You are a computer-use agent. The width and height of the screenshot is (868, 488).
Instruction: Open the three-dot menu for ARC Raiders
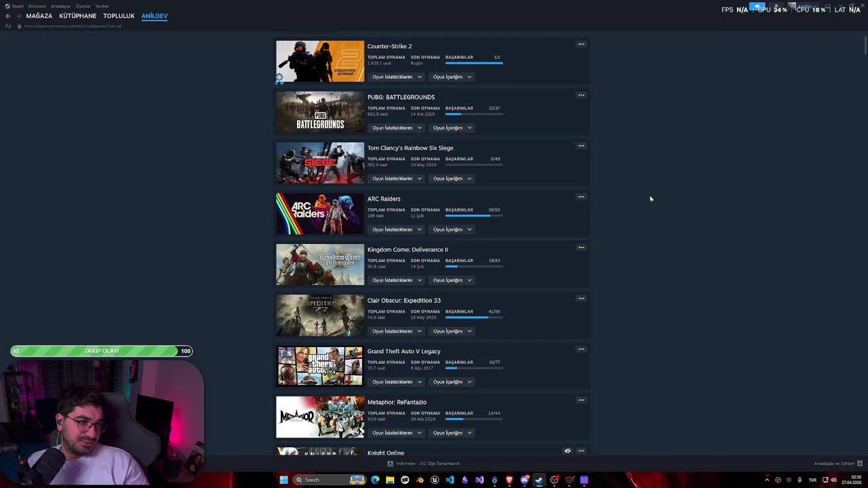pyautogui.click(x=581, y=197)
